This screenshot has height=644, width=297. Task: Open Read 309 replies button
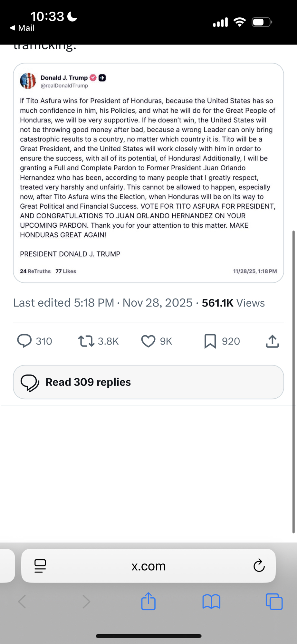tap(148, 382)
